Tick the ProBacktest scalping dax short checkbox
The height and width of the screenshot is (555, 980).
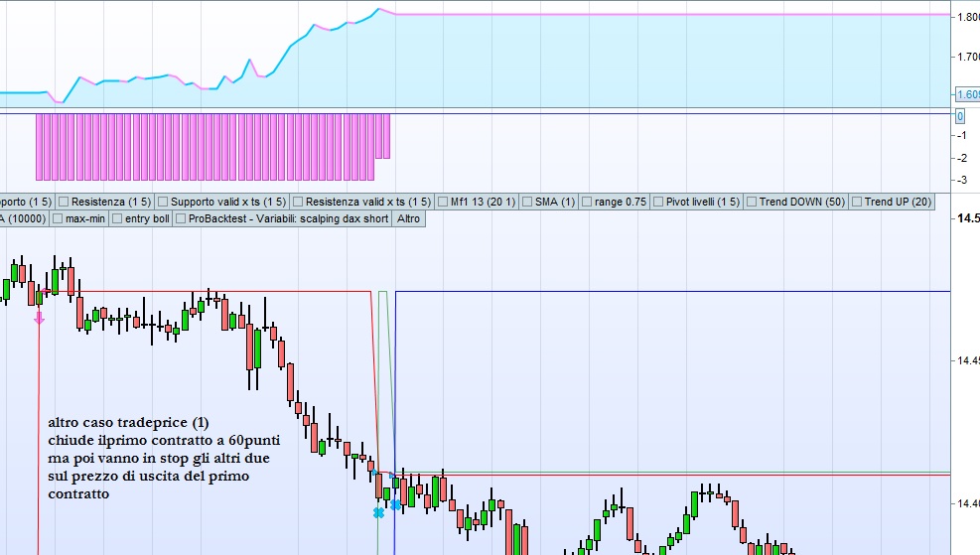point(181,218)
